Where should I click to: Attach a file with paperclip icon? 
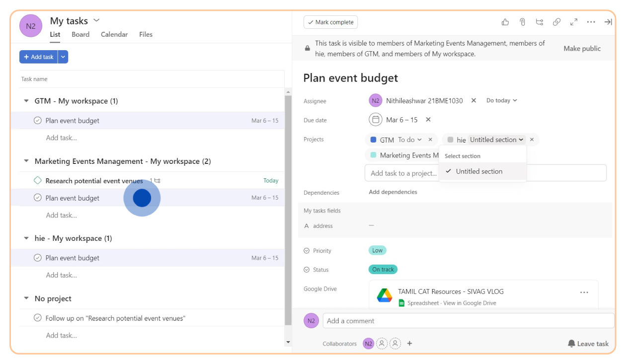coord(522,22)
